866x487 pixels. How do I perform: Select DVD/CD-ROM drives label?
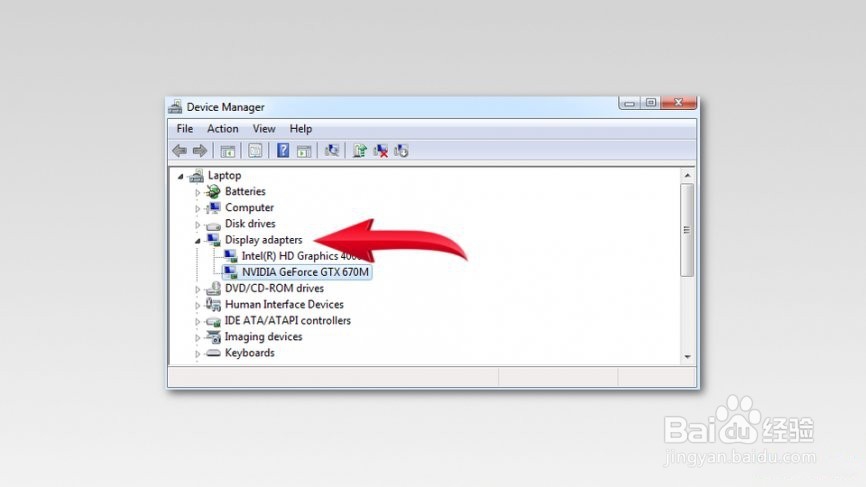coord(274,288)
